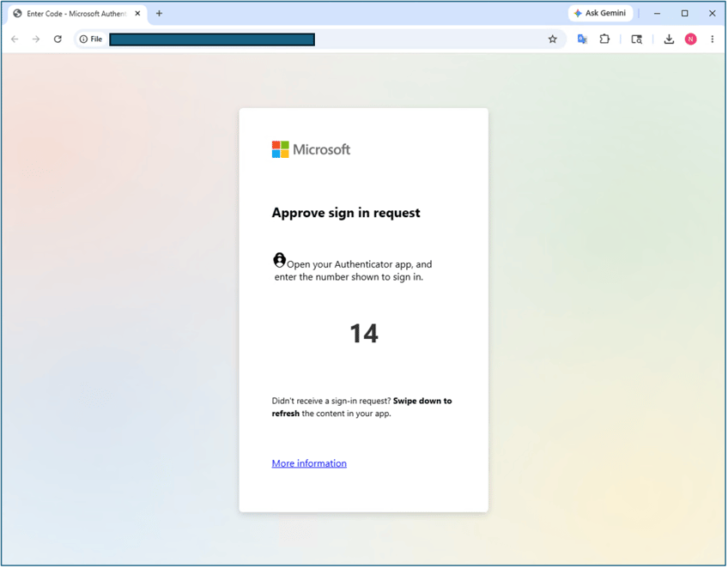Click the forward navigation arrow

tap(36, 39)
